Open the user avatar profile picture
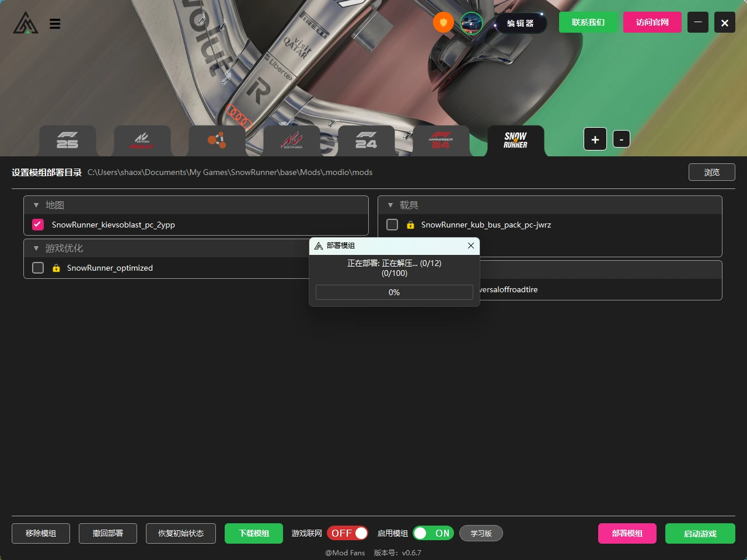Screen dimensions: 747x560 click(472, 23)
